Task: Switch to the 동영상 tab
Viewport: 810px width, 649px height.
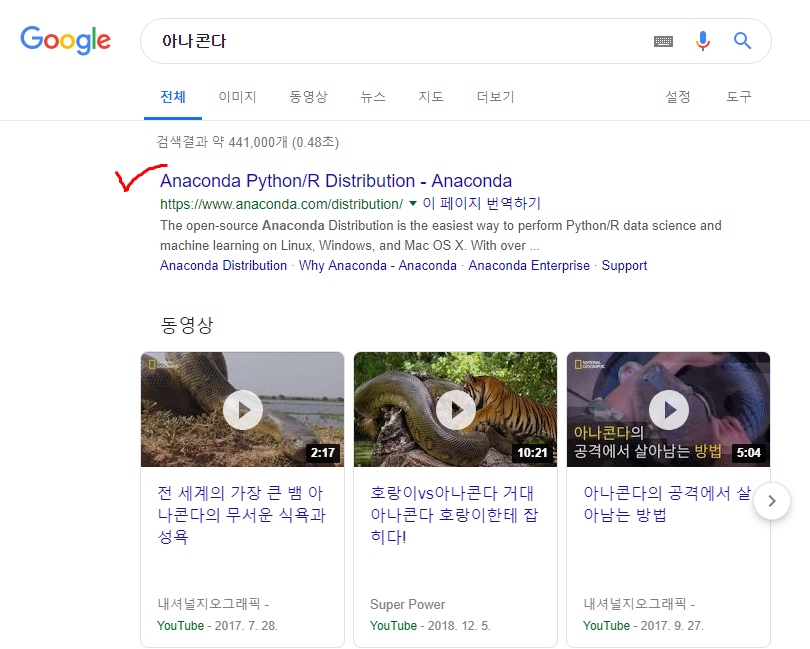Action: (308, 97)
